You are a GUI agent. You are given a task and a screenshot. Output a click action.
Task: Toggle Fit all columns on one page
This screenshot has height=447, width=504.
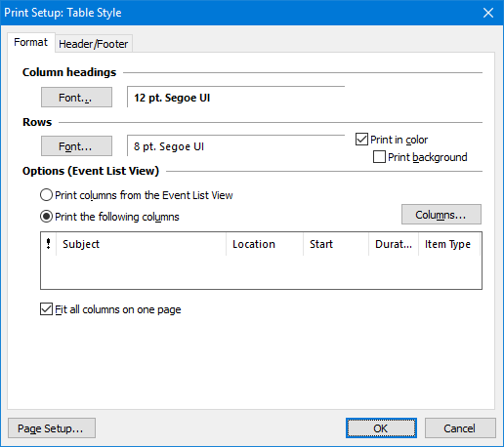tap(46, 309)
